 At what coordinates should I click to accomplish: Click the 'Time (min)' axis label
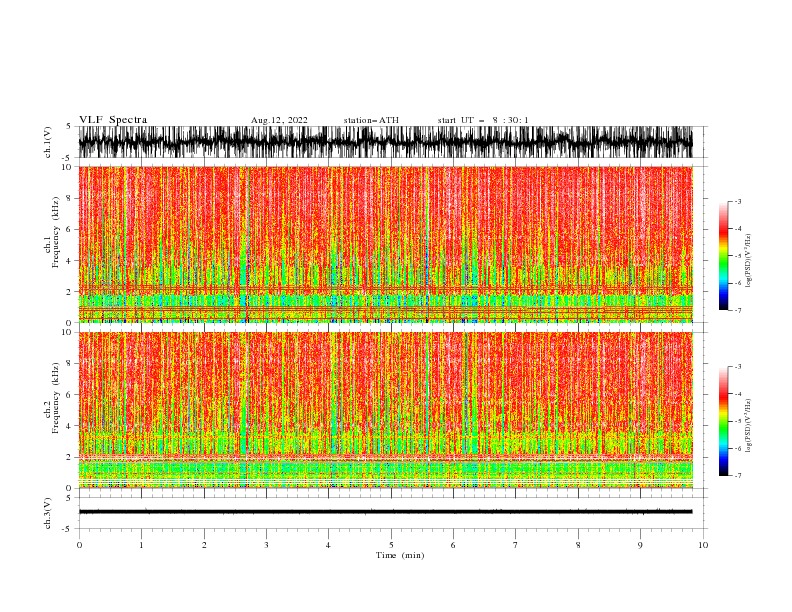(x=400, y=555)
